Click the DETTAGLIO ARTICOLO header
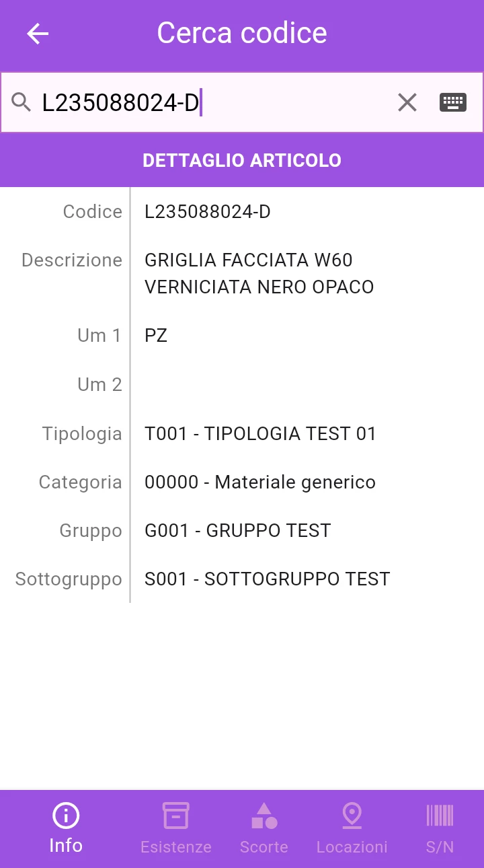Screen dimensions: 484x868 click(242, 160)
